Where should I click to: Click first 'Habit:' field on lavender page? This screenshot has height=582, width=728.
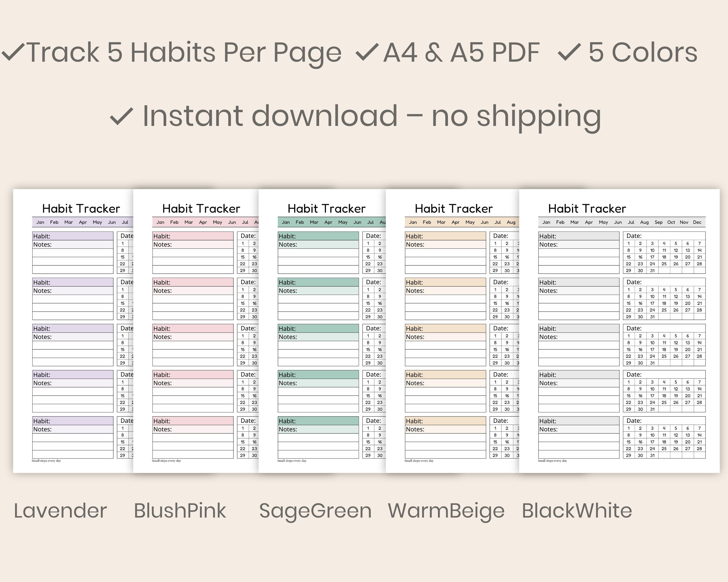(x=73, y=236)
